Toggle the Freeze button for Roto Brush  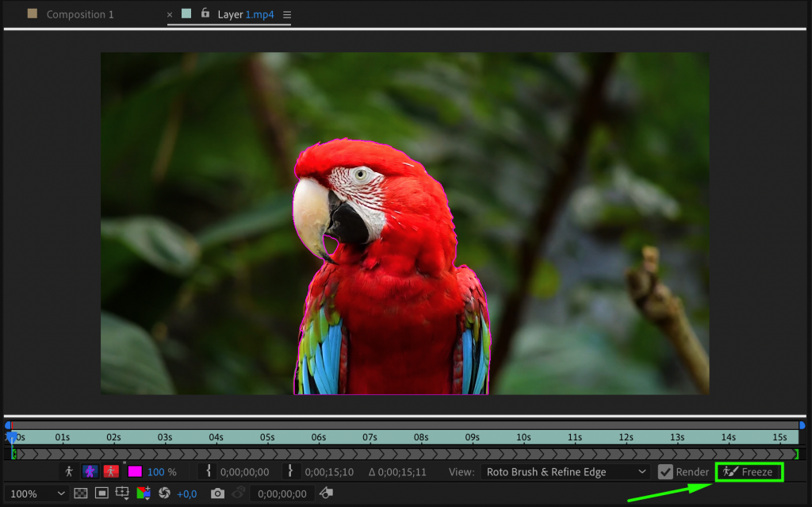(749, 471)
